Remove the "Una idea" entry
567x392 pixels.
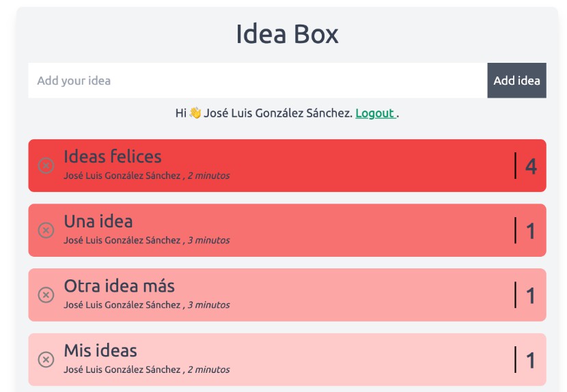click(46, 230)
